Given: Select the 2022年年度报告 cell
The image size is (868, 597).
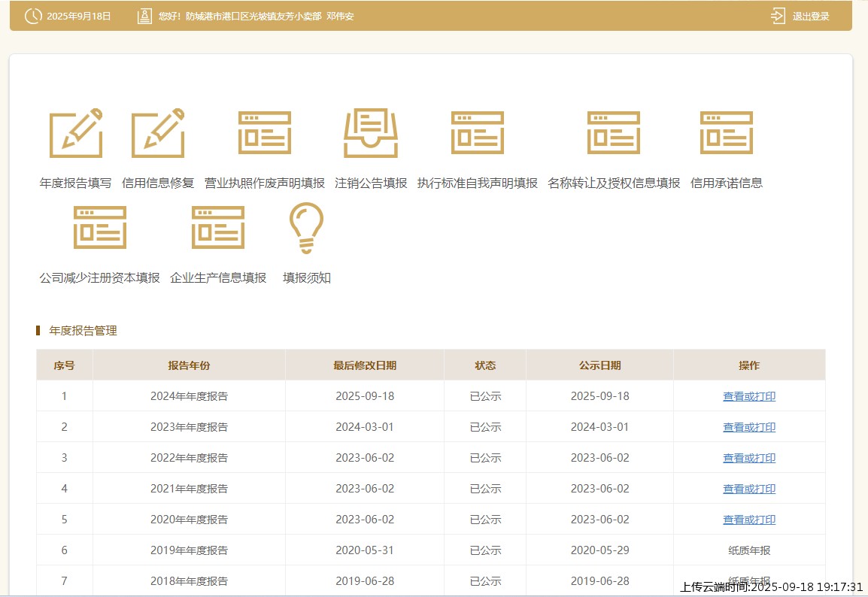Looking at the screenshot, I should 189,458.
